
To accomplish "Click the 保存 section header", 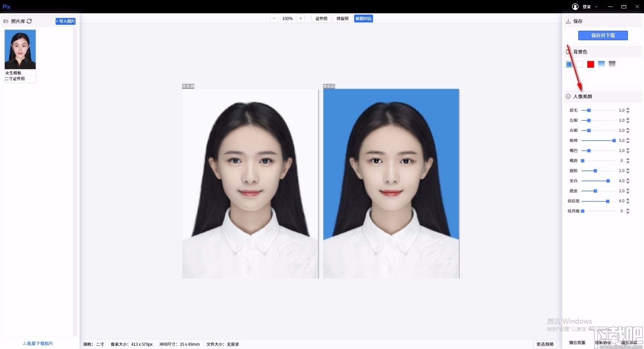I will 603,21.
